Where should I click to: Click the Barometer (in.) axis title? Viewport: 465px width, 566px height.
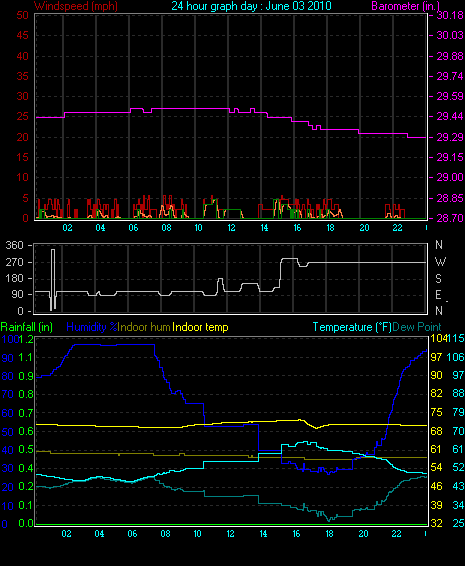(406, 6)
